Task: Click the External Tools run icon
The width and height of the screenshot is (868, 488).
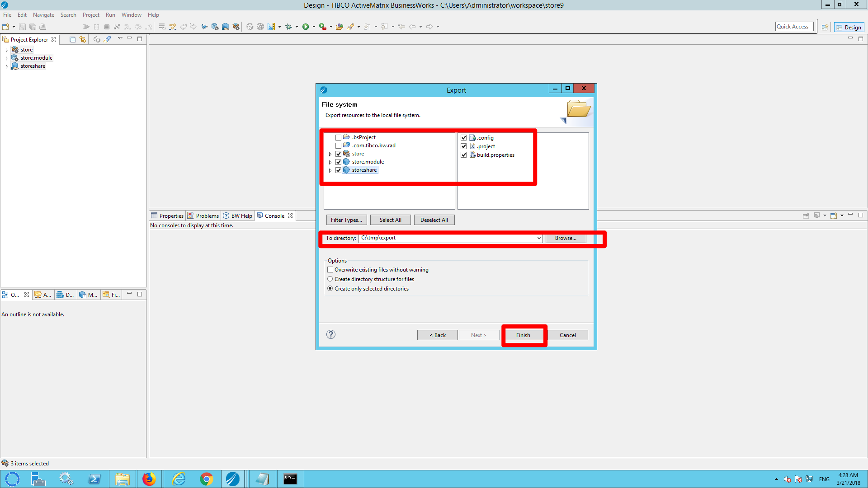Action: 322,27
